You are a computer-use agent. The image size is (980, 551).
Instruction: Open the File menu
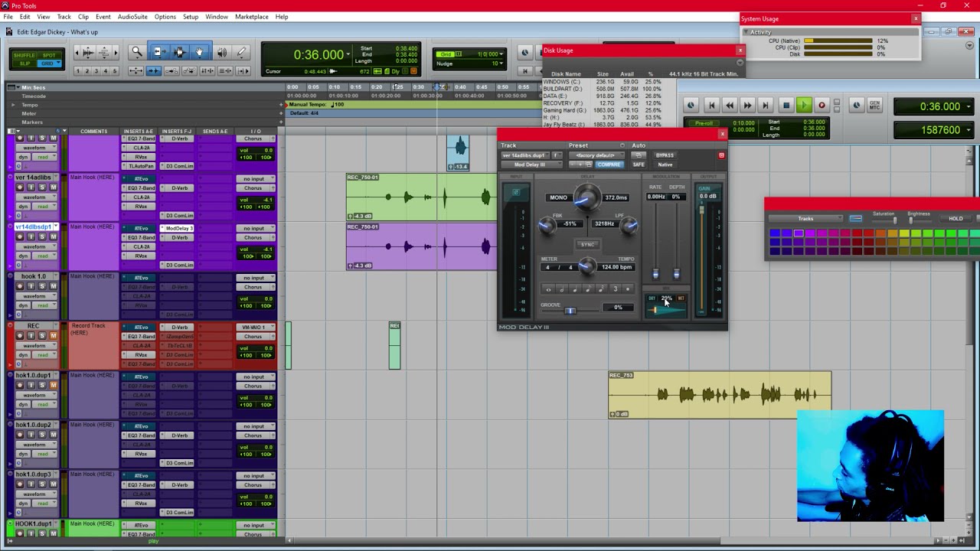tap(8, 17)
